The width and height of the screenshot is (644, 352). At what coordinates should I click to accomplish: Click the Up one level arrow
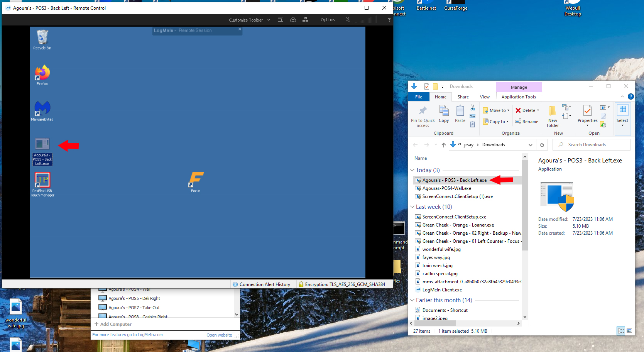444,145
